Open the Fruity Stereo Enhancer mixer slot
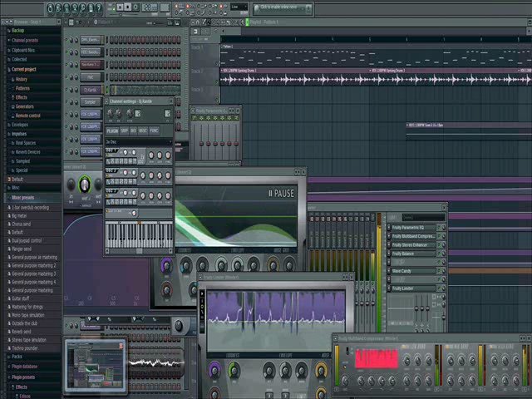The width and height of the screenshot is (532, 399). click(413, 245)
